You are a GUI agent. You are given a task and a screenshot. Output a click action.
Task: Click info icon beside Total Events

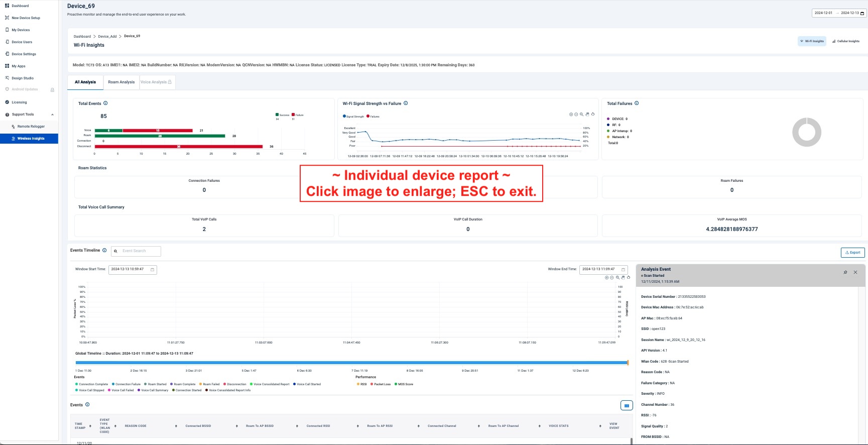point(105,103)
